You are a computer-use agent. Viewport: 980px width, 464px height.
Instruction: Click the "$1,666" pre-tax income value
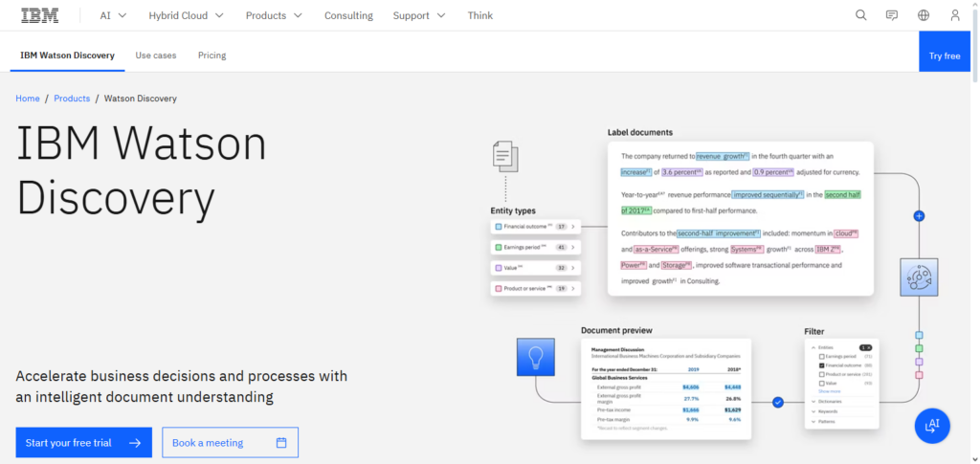(x=691, y=409)
